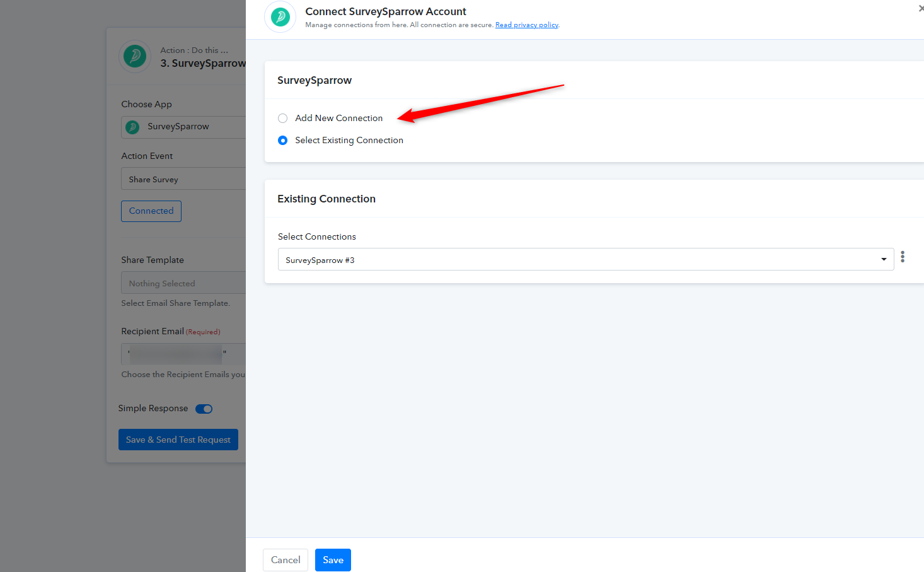
Task: Toggle the Simple Response switch
Action: (x=204, y=409)
